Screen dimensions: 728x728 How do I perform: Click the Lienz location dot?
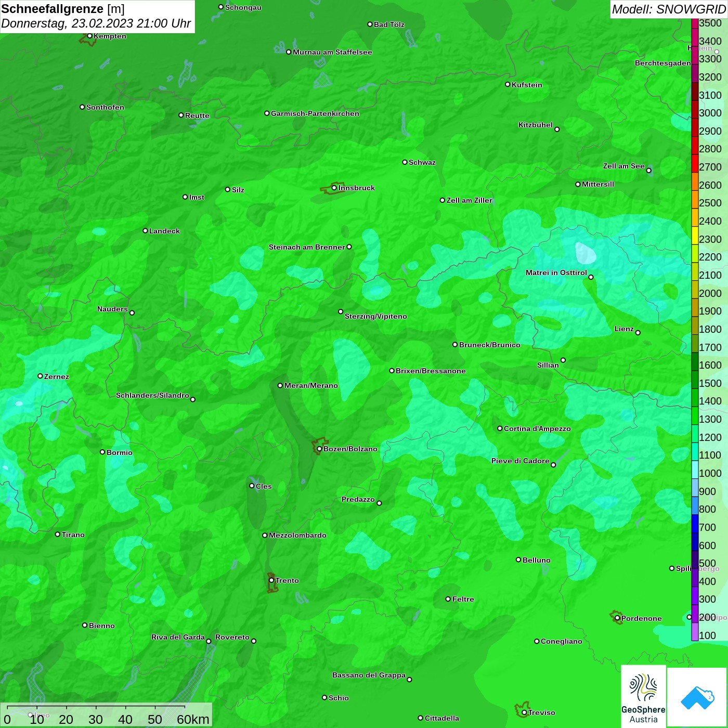[638, 333]
